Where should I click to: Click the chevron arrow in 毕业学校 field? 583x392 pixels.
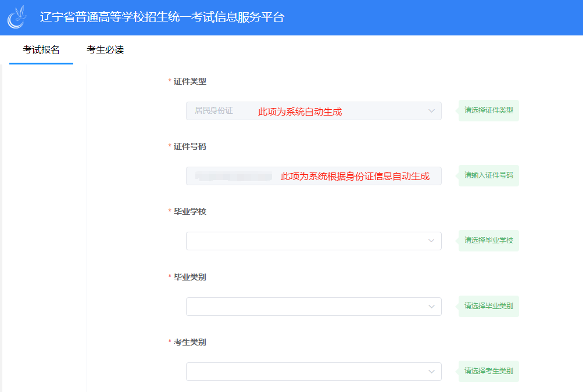pos(431,241)
